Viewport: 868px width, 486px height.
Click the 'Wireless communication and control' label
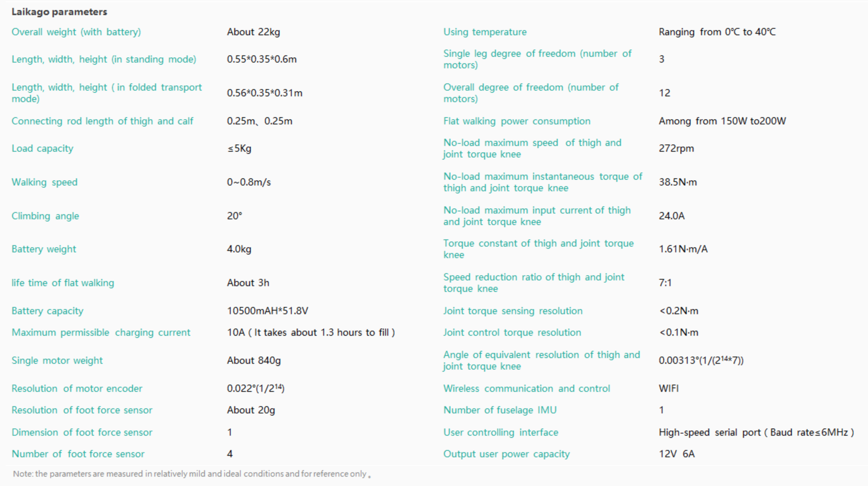coord(526,389)
